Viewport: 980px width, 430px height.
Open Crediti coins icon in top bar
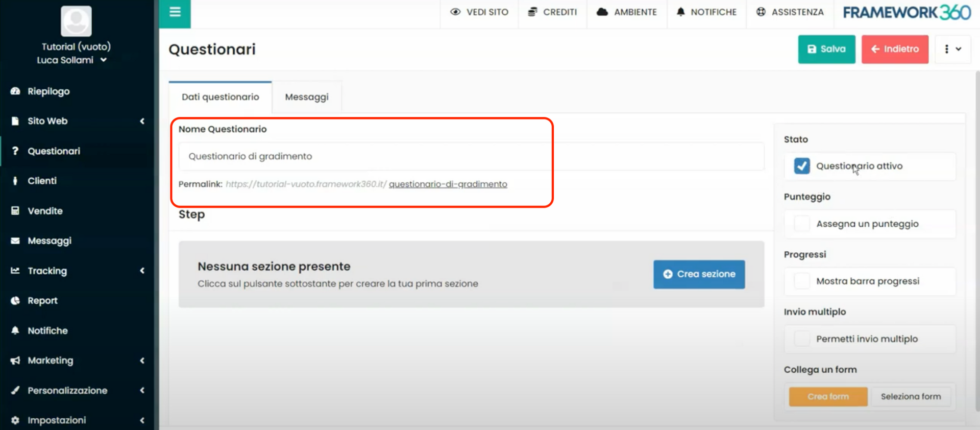click(532, 12)
